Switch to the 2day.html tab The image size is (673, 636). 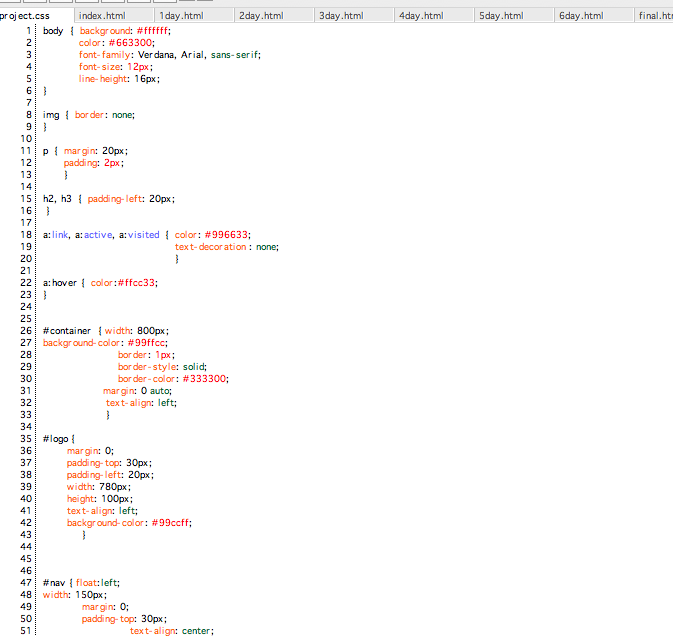[x=274, y=16]
